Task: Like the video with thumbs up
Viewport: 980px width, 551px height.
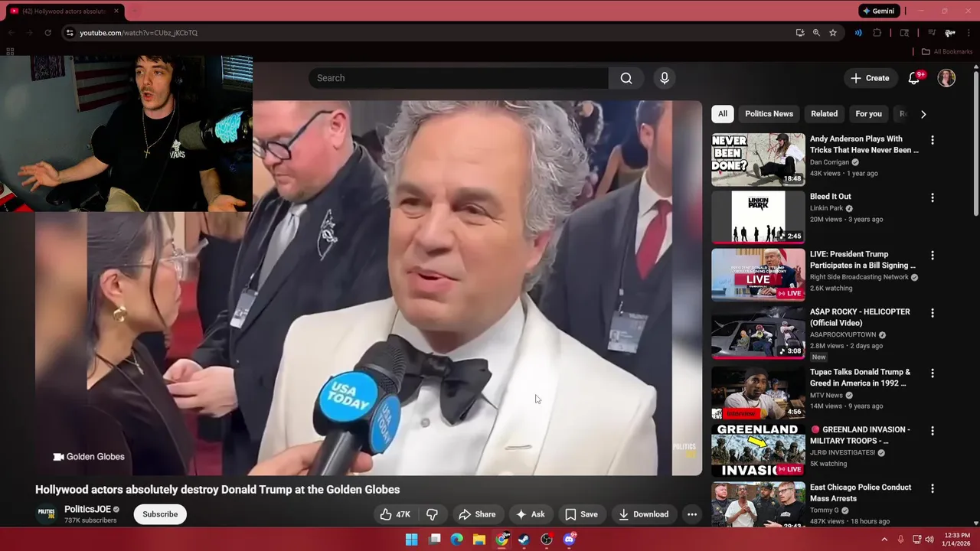Action: [x=396, y=514]
